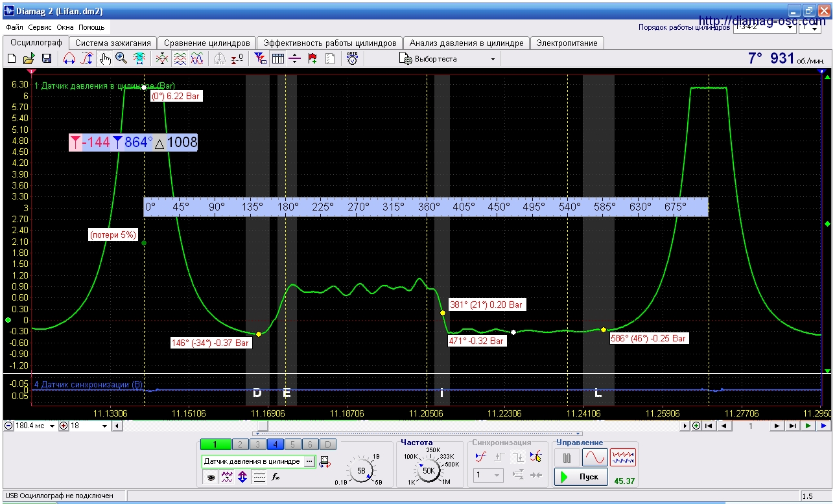Click the horizontal lines style icon
The height and width of the screenshot is (504, 835).
point(259,477)
